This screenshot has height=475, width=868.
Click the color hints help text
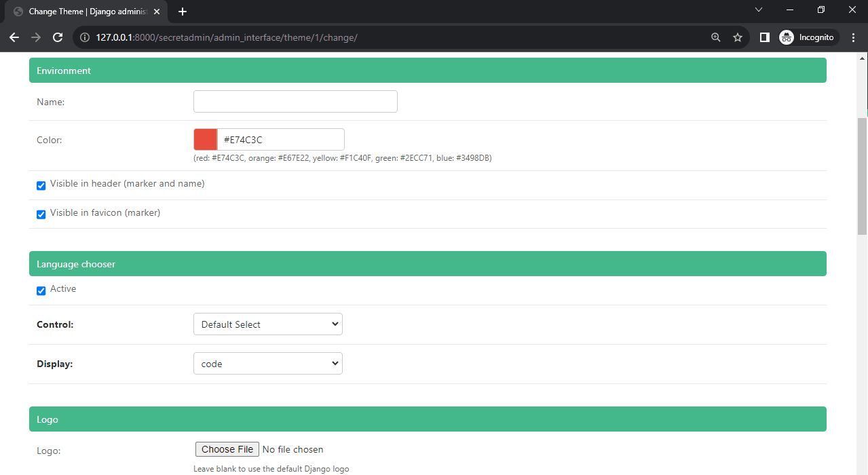click(x=343, y=158)
